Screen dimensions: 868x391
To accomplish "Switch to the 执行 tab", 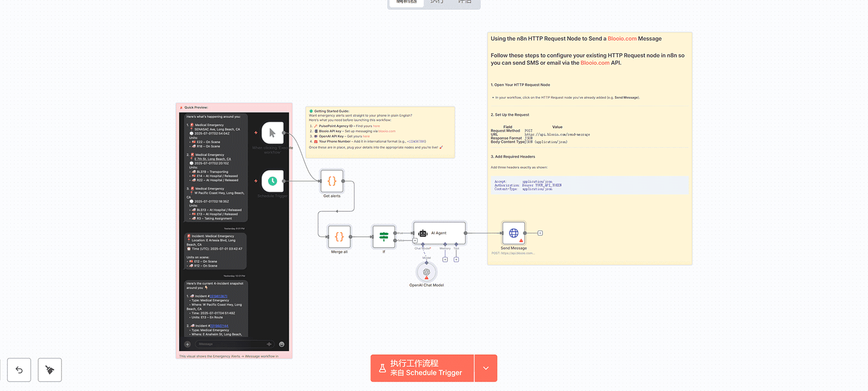I will pyautogui.click(x=437, y=2).
